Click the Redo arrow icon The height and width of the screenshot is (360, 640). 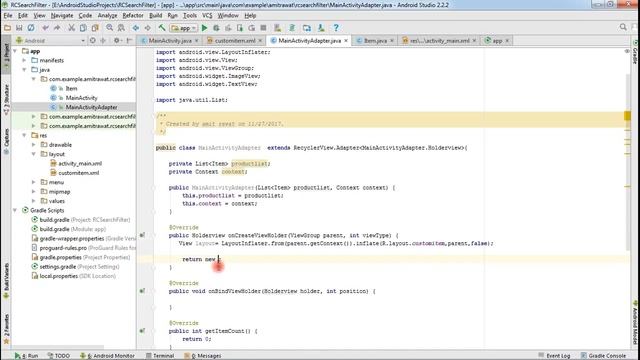pyautogui.click(x=57, y=28)
